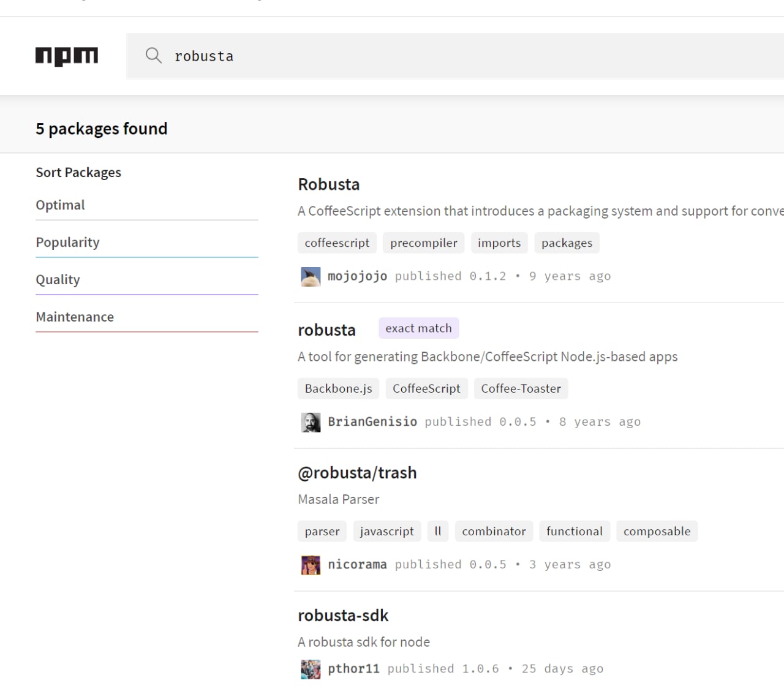This screenshot has height=694, width=784.
Task: Visit BrianGenisio's publisher profile
Action: click(x=372, y=422)
